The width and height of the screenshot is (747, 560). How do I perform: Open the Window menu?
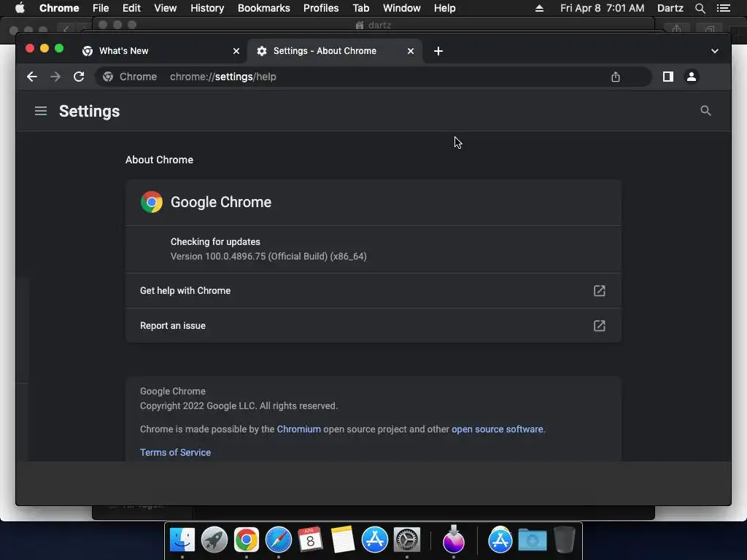[x=402, y=8]
